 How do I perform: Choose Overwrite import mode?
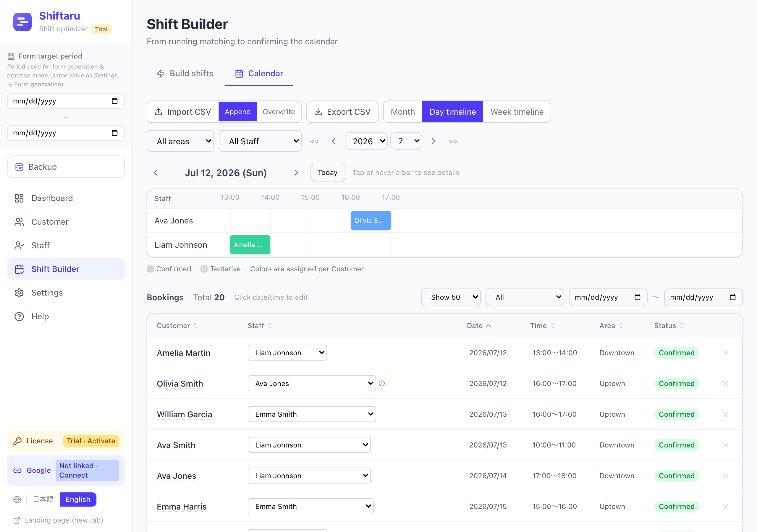coord(279,112)
